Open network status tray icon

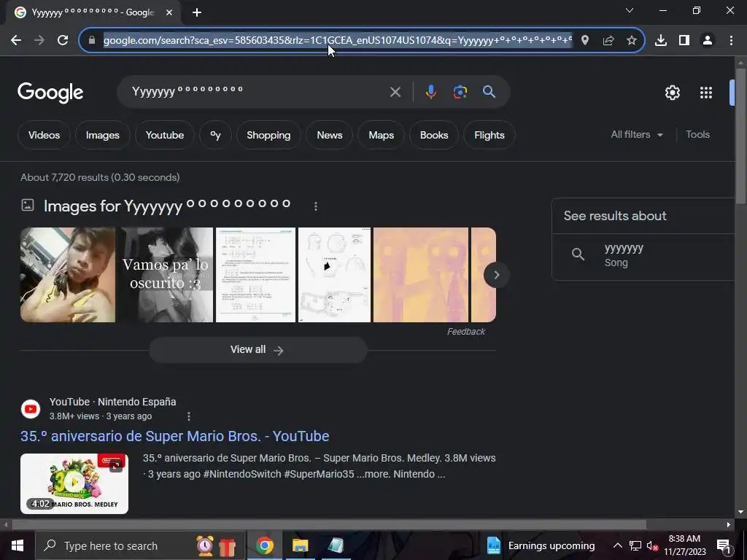point(635,545)
